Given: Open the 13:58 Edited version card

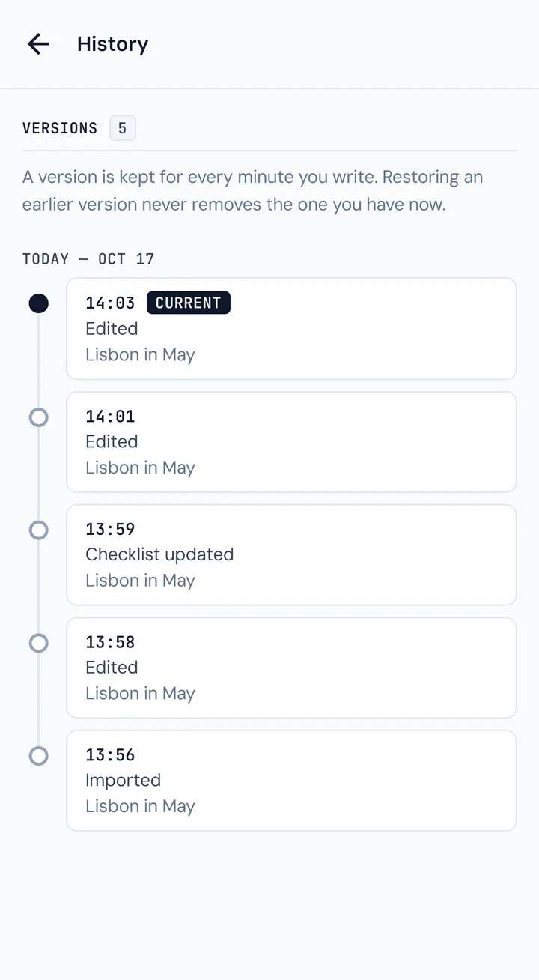Looking at the screenshot, I should [291, 668].
